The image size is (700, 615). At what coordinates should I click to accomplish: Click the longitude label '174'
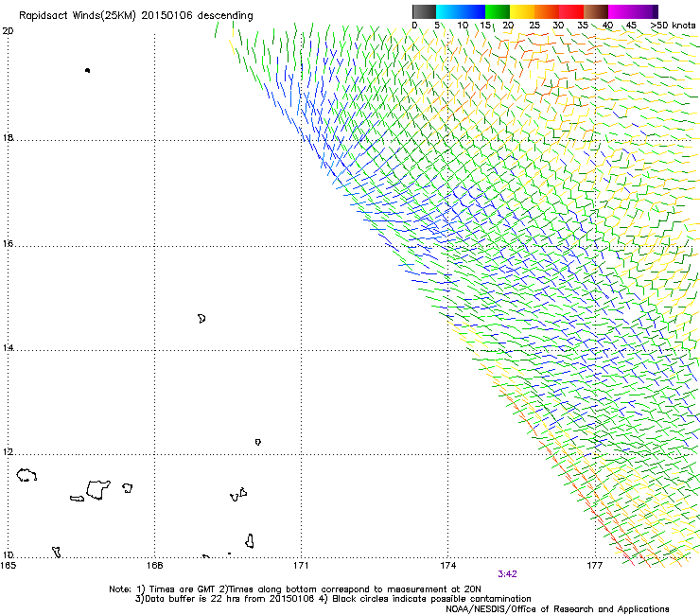(x=447, y=566)
